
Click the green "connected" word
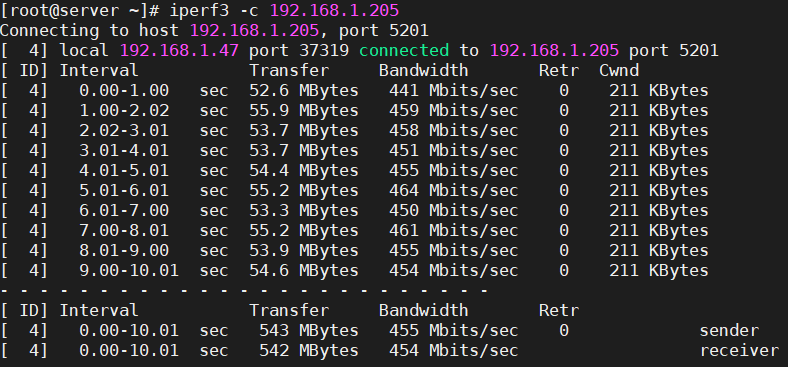click(404, 50)
